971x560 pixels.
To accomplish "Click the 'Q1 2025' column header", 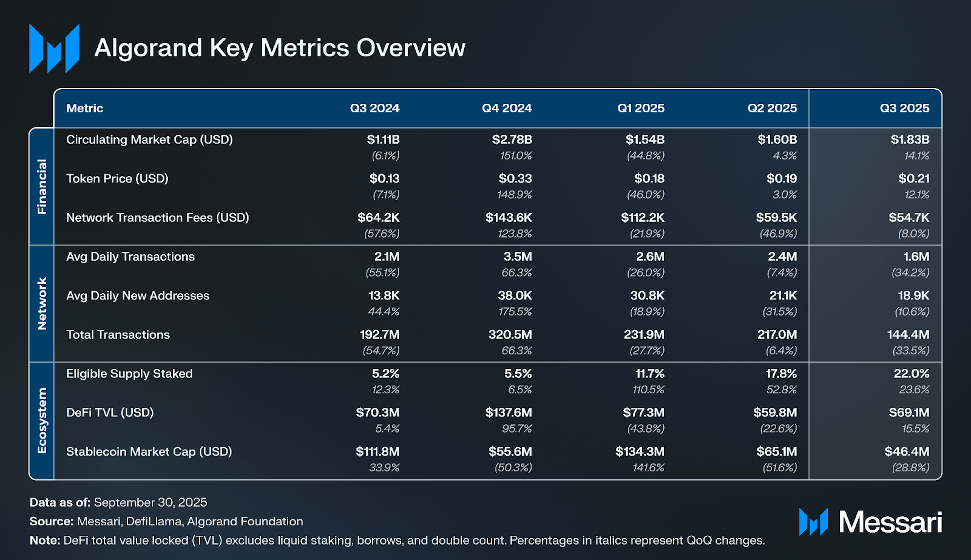I will click(x=641, y=108).
